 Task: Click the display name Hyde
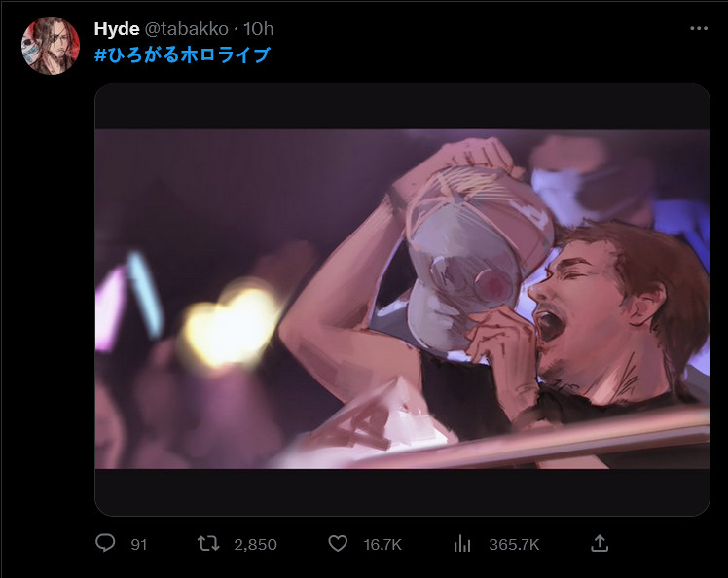[116, 29]
